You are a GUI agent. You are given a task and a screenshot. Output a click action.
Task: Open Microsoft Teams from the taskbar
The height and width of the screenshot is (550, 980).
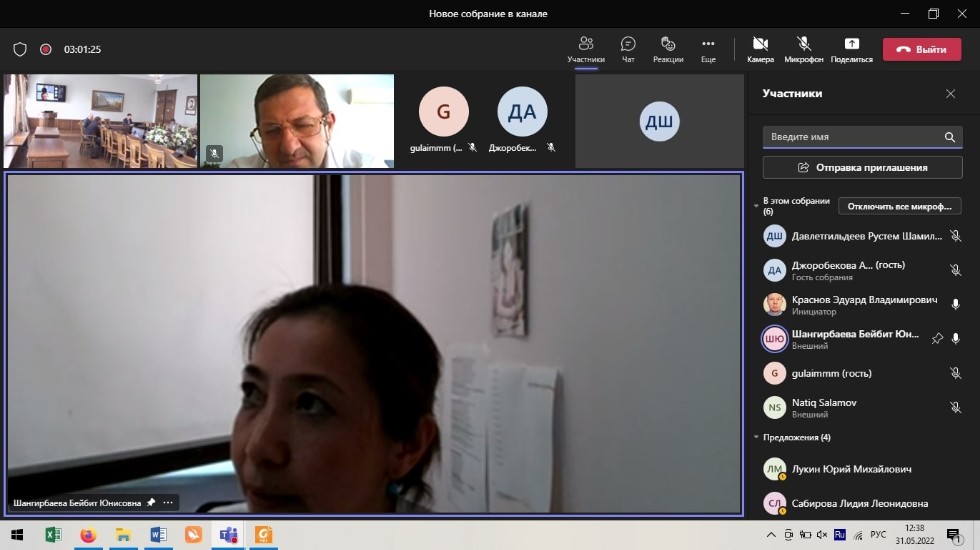pos(229,535)
